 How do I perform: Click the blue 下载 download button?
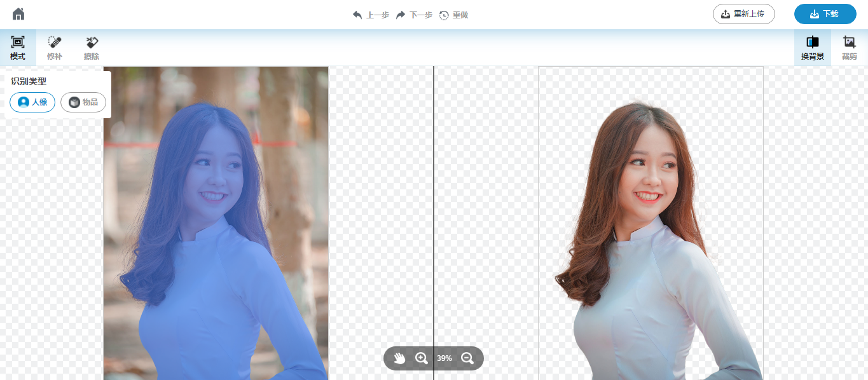[825, 14]
